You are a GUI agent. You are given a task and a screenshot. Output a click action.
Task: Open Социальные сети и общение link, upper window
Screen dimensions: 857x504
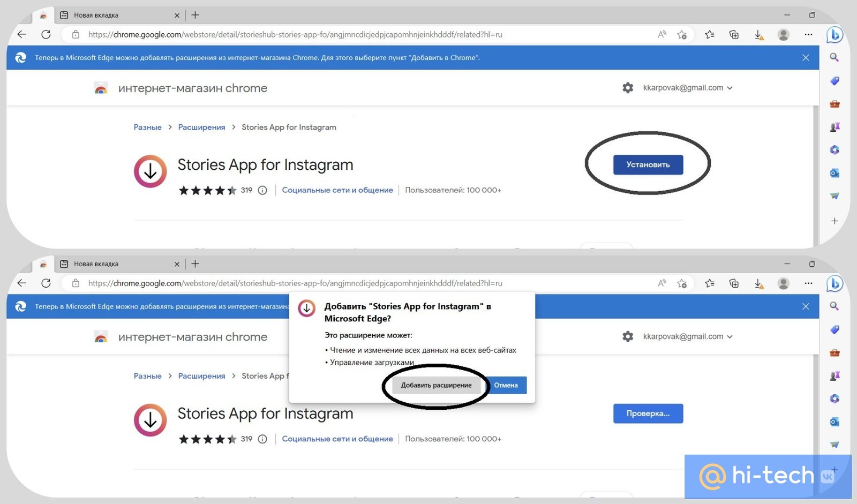[337, 190]
